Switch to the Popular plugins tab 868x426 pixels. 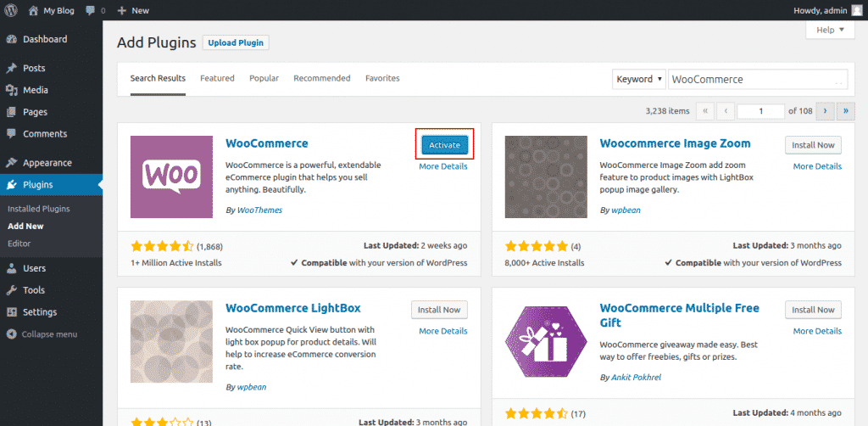click(x=264, y=78)
